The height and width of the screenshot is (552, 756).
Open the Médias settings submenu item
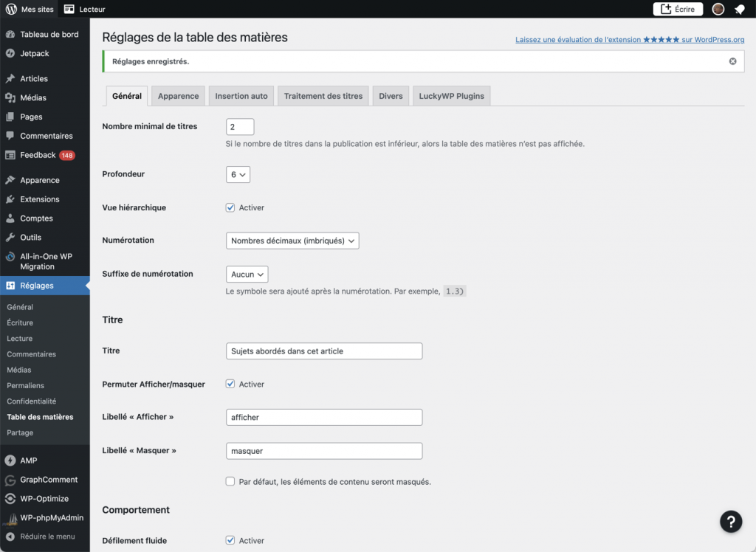(18, 370)
